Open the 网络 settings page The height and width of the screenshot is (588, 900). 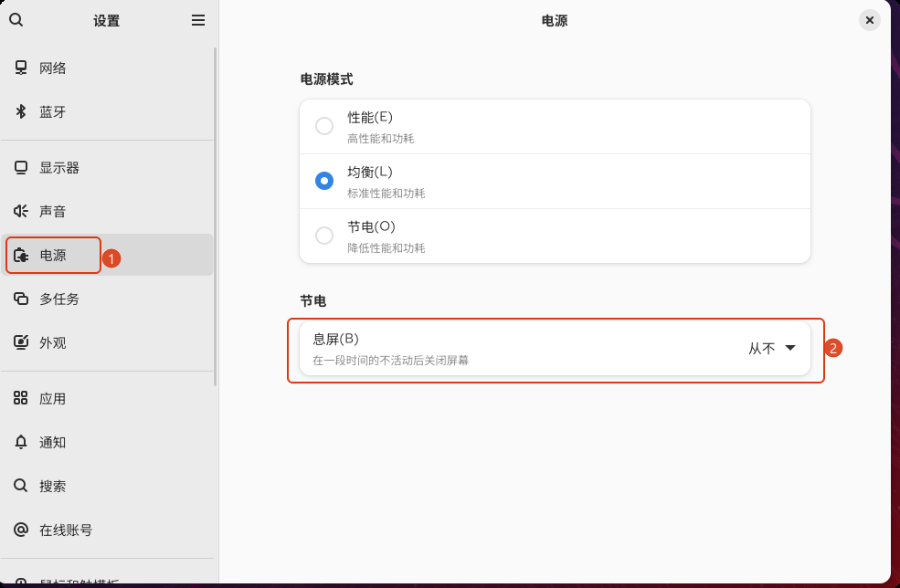tap(107, 68)
